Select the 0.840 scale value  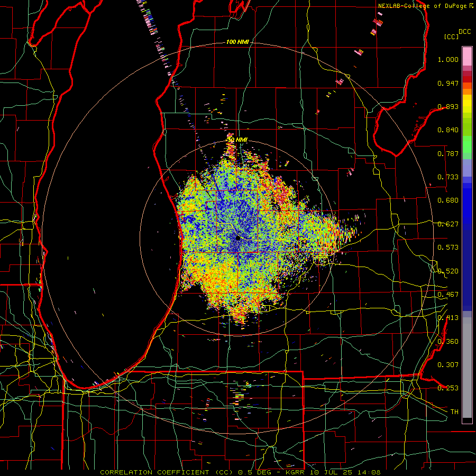click(448, 130)
